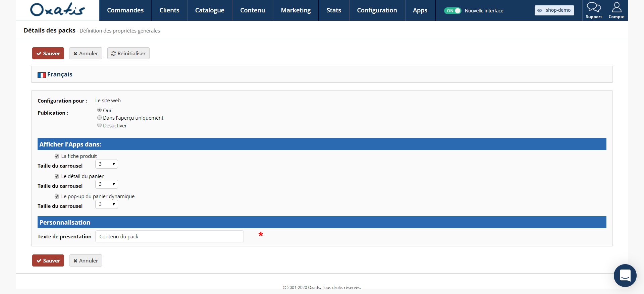
Task: Open the Commandes menu
Action: pyautogui.click(x=125, y=10)
